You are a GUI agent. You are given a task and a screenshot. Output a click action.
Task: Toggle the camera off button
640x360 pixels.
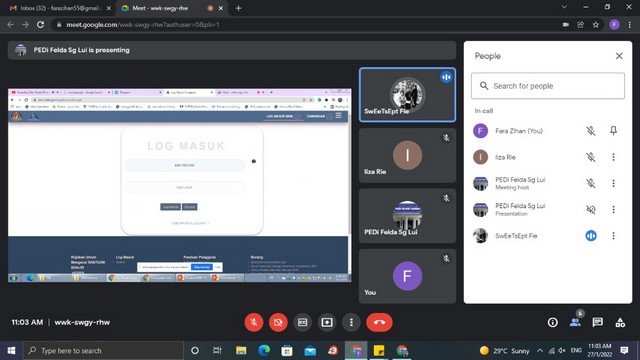click(278, 322)
